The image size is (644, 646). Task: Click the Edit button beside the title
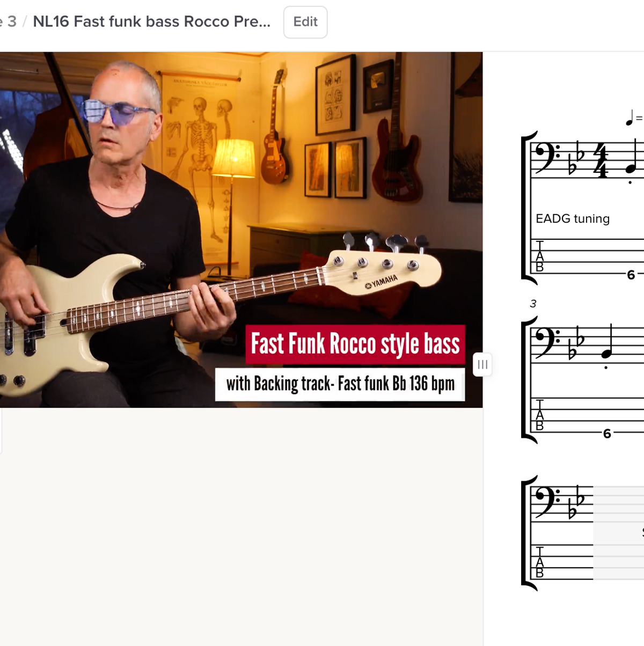(x=305, y=22)
